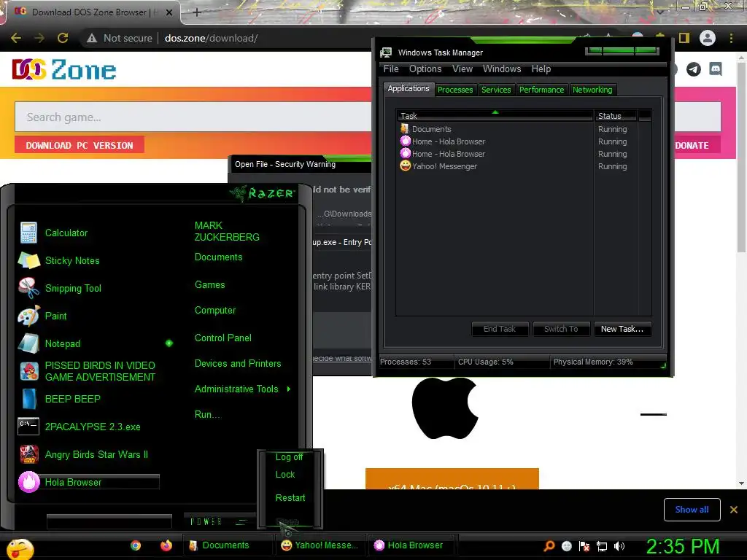
Task: Launch Sticky Notes icon in Start menu
Action: (28, 260)
